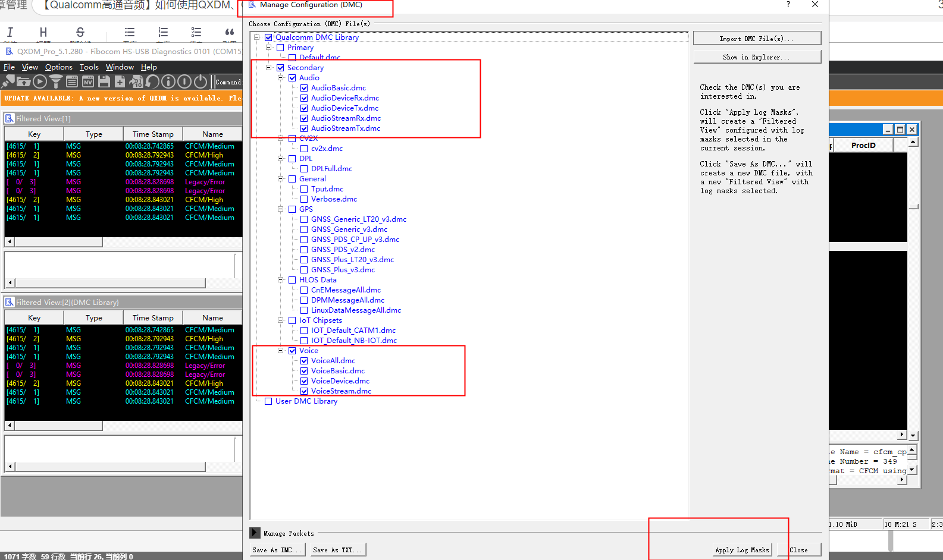The image size is (943, 560).
Task: Click the ProcID column header
Action: 863,146
